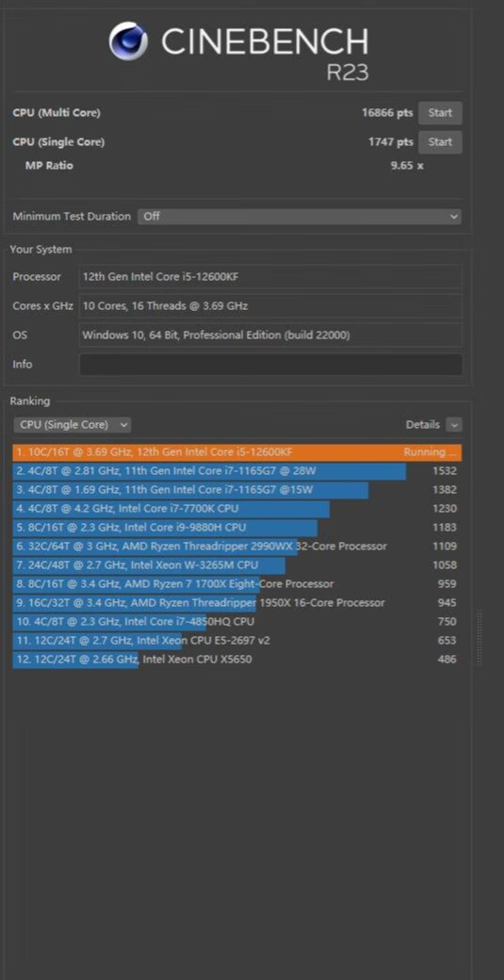
Task: Select the Threadripper 1950X ranking entry
Action: click(x=237, y=602)
